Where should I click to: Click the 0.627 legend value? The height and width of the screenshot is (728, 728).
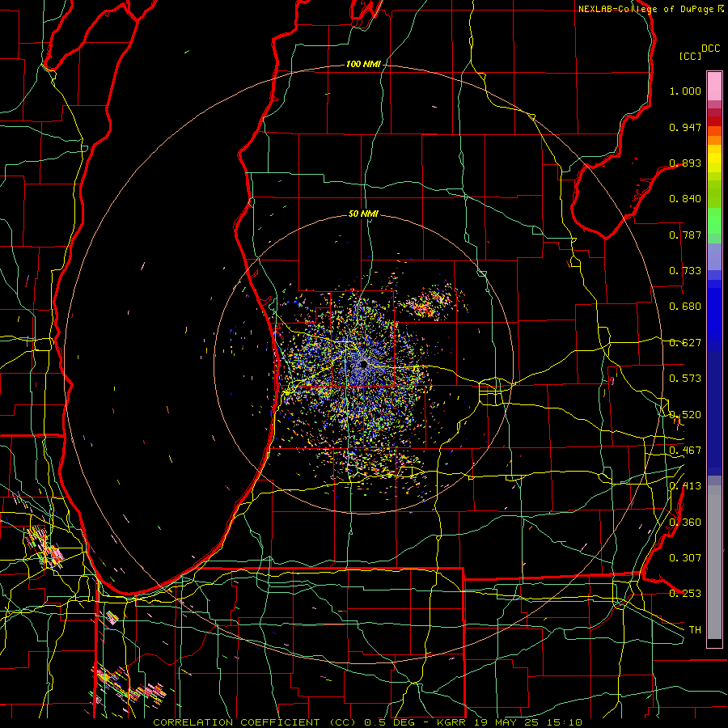(685, 343)
